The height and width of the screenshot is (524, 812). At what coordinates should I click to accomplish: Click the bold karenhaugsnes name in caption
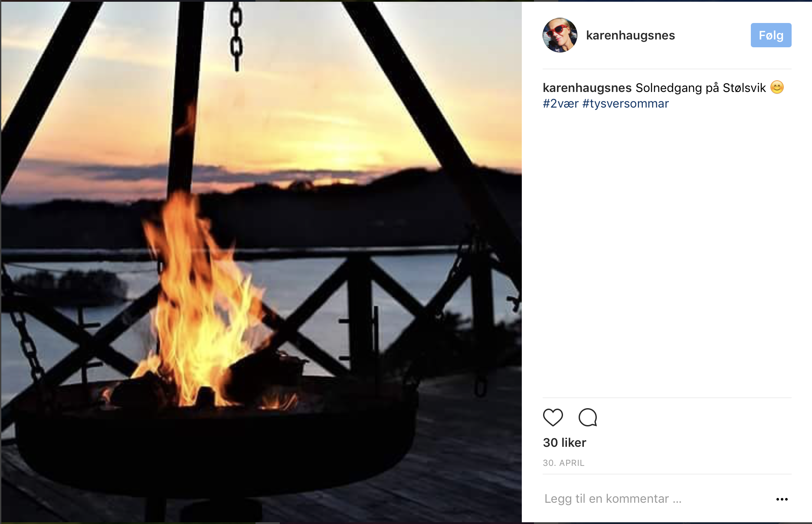587,88
